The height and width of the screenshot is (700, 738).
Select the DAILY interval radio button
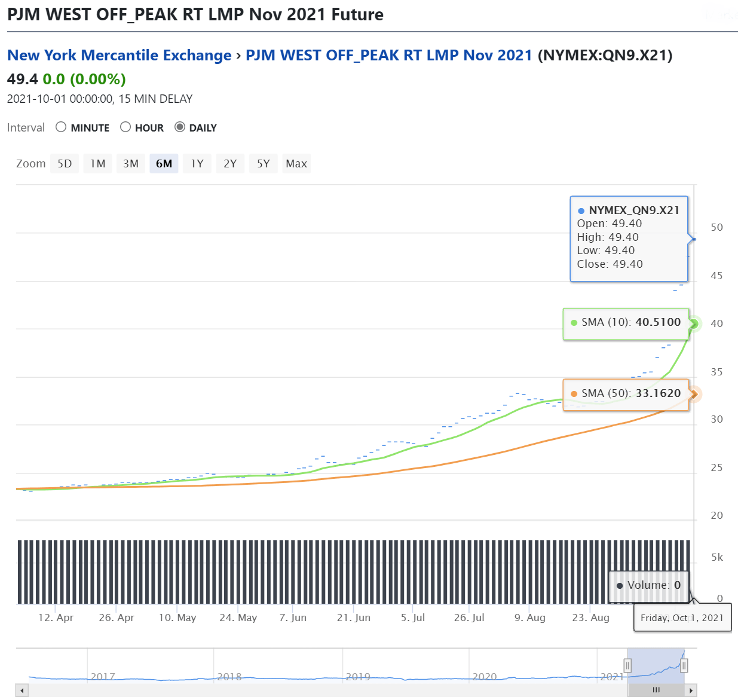point(180,127)
